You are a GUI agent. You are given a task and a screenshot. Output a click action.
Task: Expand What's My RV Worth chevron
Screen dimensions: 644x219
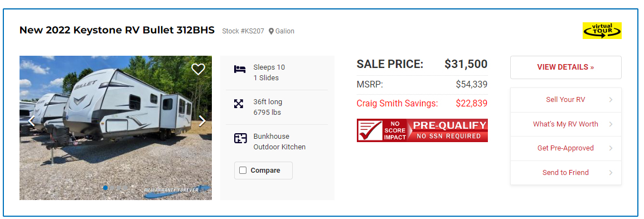point(611,124)
